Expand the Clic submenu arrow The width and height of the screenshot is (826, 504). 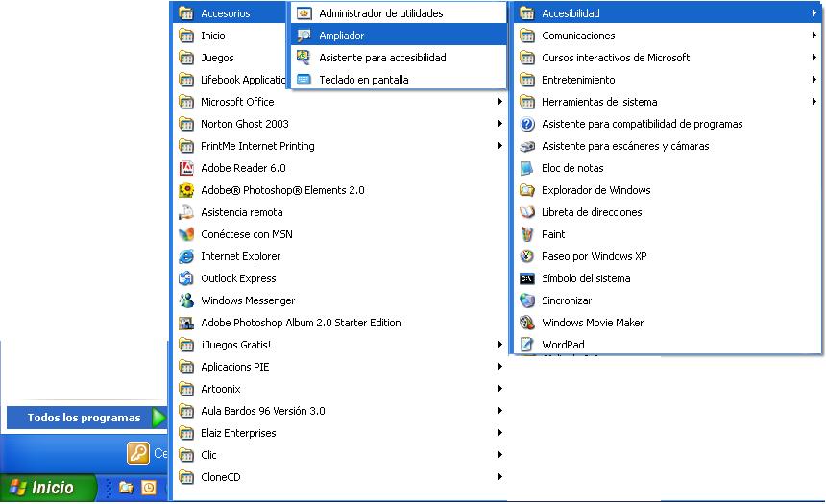point(499,454)
